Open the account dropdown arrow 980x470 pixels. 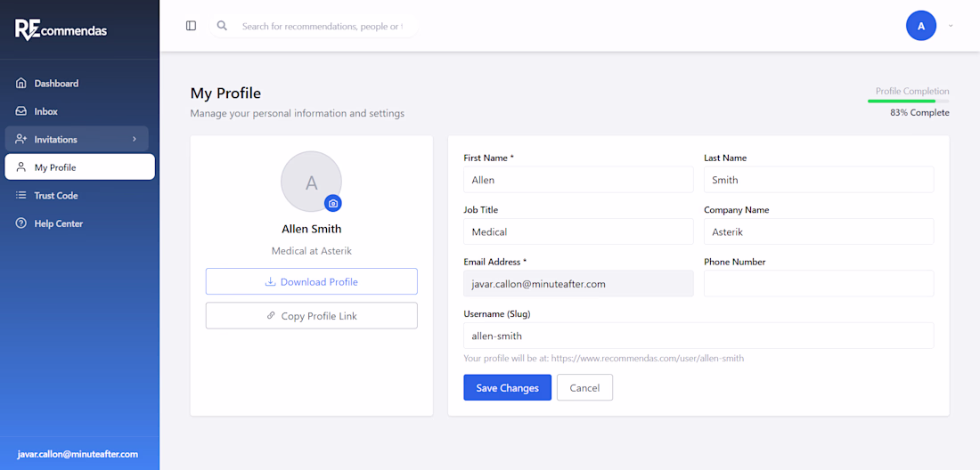coord(951,26)
